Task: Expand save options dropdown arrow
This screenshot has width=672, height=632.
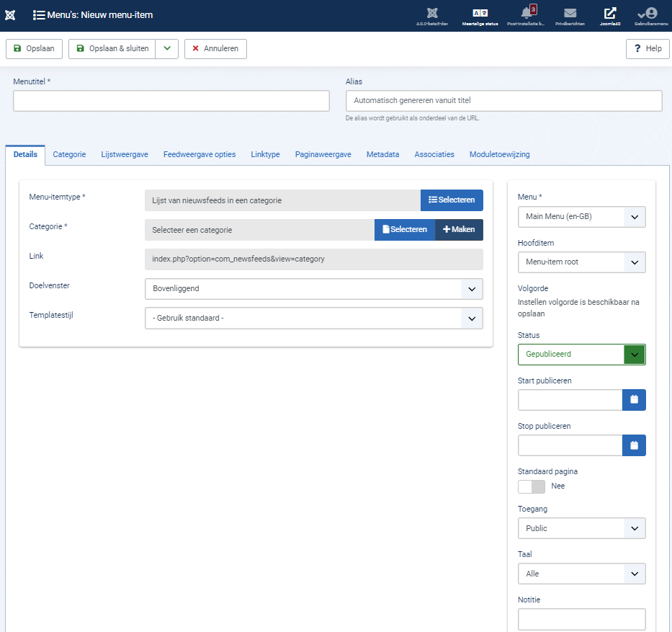Action: click(167, 49)
